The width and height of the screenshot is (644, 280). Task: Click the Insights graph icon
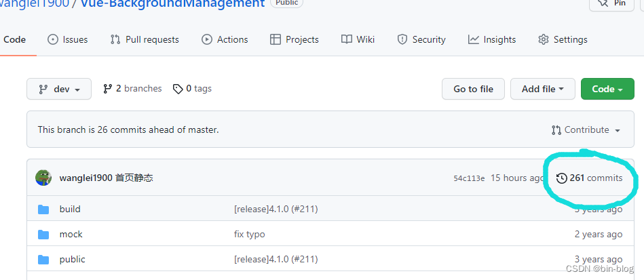pyautogui.click(x=474, y=40)
